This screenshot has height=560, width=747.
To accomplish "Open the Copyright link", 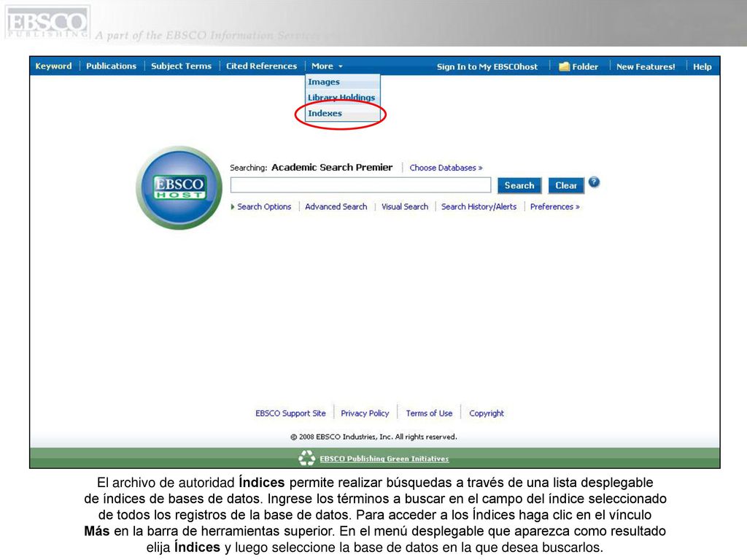I will pyautogui.click(x=487, y=413).
